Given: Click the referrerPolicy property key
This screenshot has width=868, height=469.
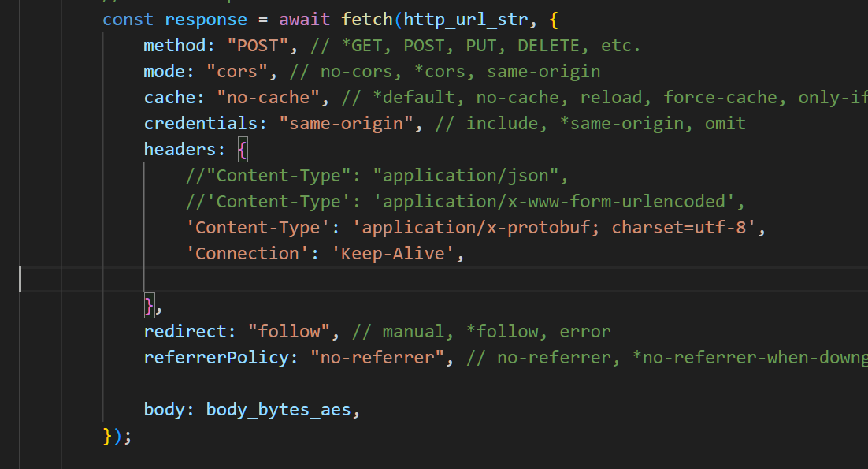Looking at the screenshot, I should click(x=216, y=357).
